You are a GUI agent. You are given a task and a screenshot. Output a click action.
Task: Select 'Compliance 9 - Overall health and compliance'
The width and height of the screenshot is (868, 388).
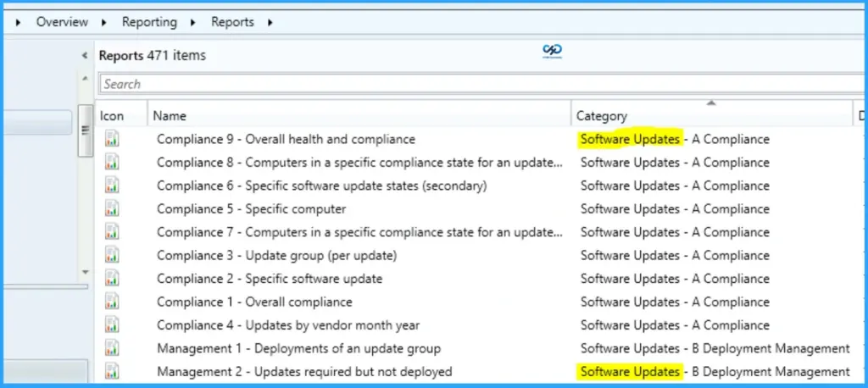point(286,140)
